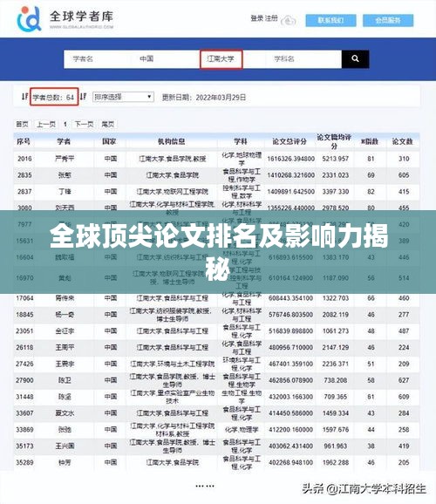Click the 会员服务 button
This screenshot has width=436, height=504.
click(x=388, y=21)
